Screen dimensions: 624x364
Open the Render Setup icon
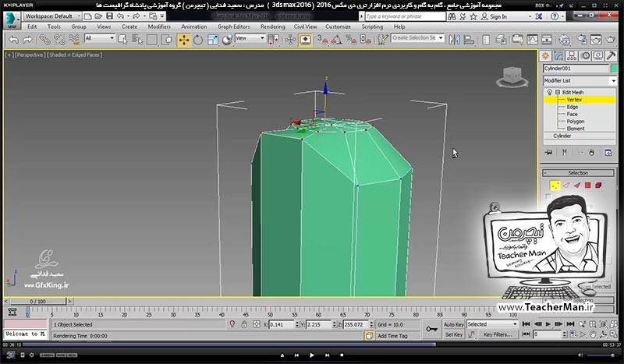coord(581,40)
